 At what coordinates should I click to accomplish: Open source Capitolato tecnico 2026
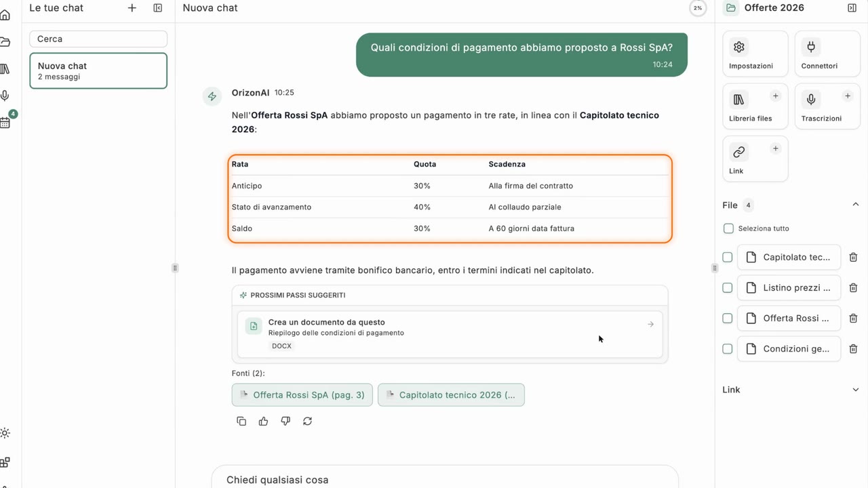[x=451, y=395]
